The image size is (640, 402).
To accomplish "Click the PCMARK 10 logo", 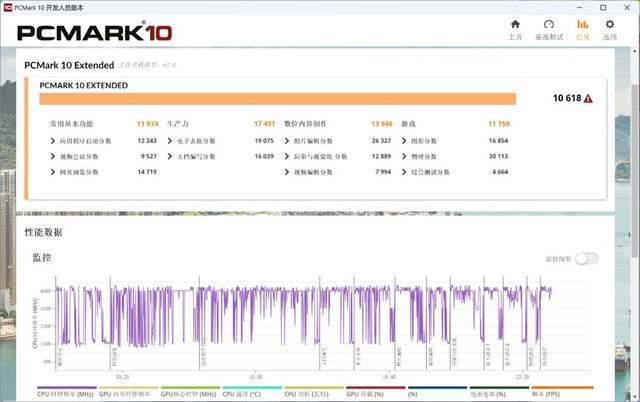I will tap(94, 32).
